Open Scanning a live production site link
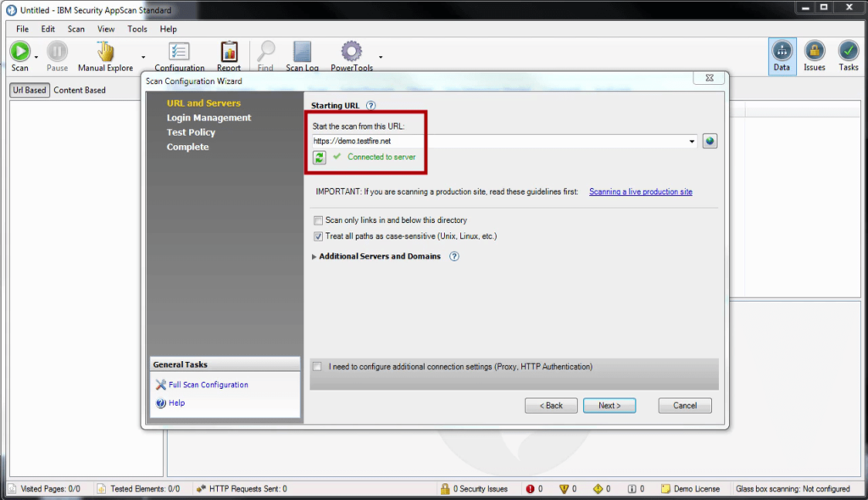868x500 pixels. coord(640,192)
